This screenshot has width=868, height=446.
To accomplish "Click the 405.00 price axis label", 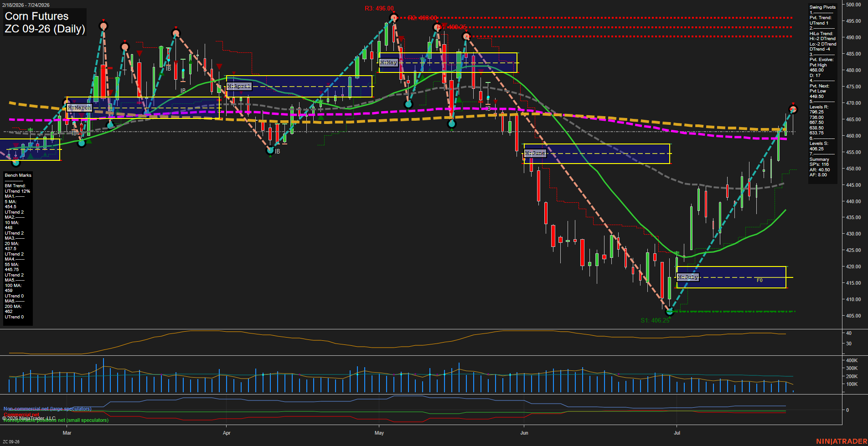I will [x=853, y=316].
